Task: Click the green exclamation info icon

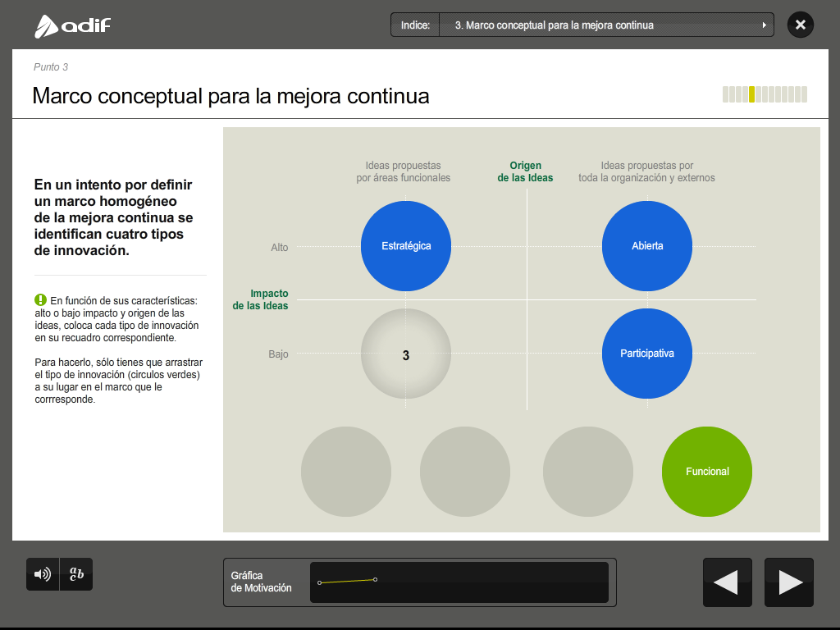Action: [x=40, y=300]
